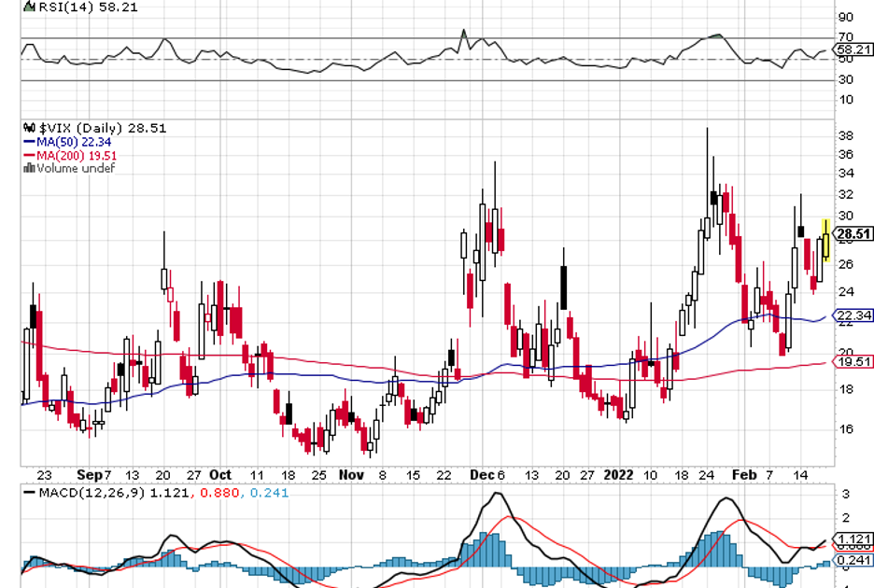Click the candlestick icon beside $VIX
Viewport: 874px width, 588px height.
(27, 128)
